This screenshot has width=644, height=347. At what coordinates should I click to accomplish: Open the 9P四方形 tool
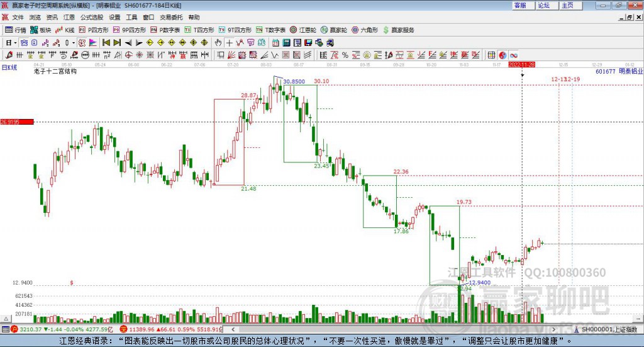point(130,30)
